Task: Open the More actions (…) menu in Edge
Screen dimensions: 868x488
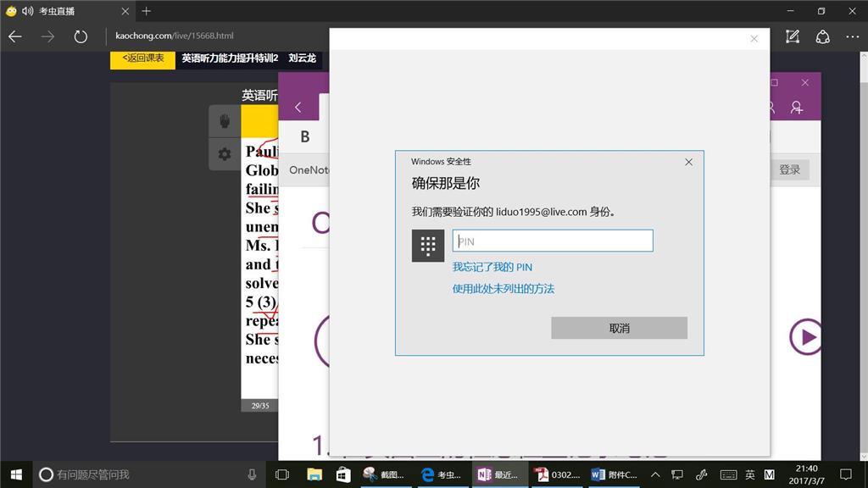Action: coord(853,37)
